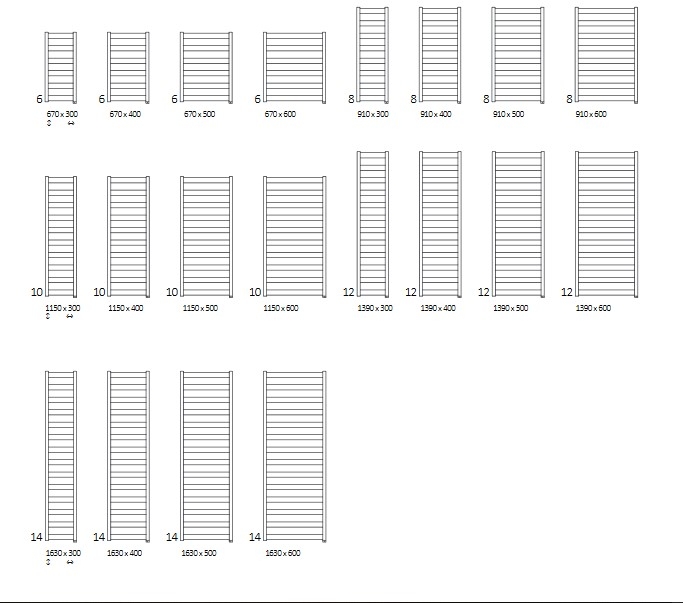Click the width arrow icon under 1150 x 300

(70, 317)
